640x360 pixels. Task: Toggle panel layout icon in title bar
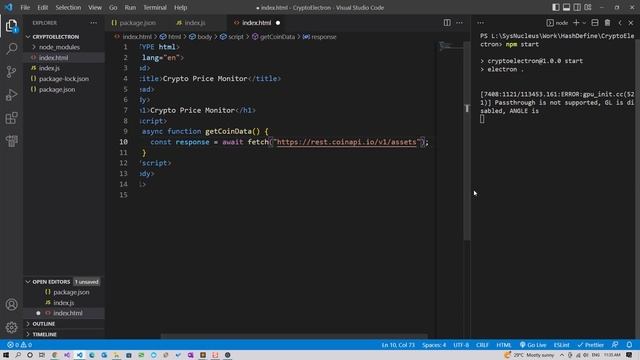(567, 7)
